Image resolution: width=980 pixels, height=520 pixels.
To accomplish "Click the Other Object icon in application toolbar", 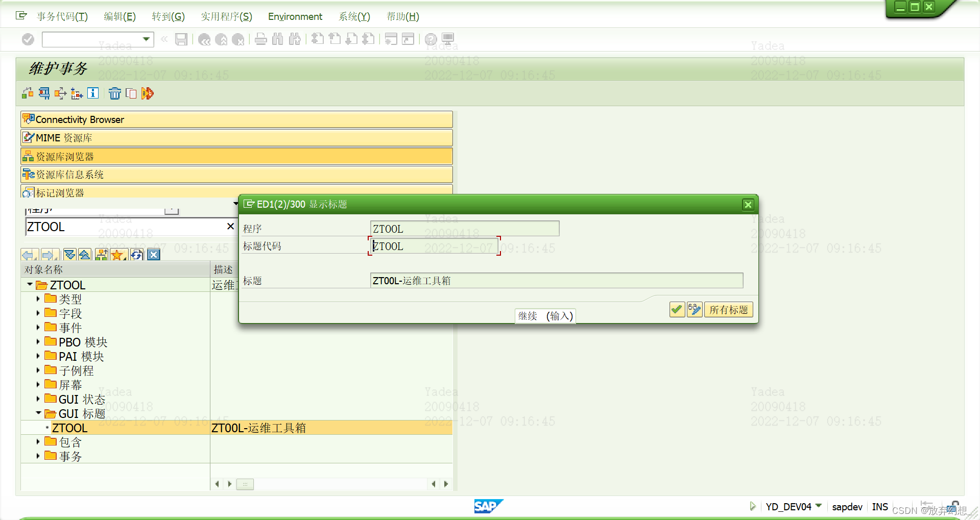I will coord(28,93).
